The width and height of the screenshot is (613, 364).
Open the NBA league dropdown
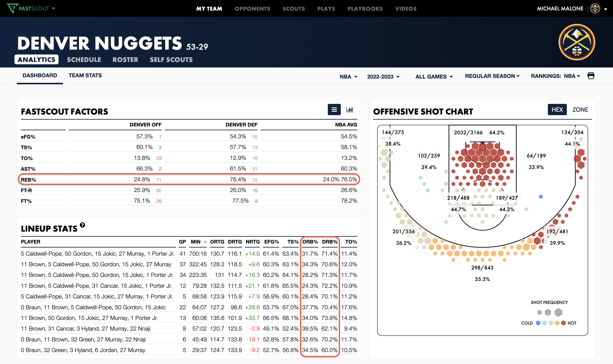point(348,77)
